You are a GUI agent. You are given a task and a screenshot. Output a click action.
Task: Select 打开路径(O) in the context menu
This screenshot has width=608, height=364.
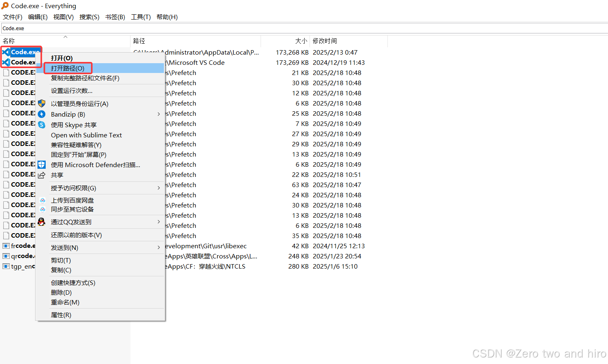(x=68, y=68)
